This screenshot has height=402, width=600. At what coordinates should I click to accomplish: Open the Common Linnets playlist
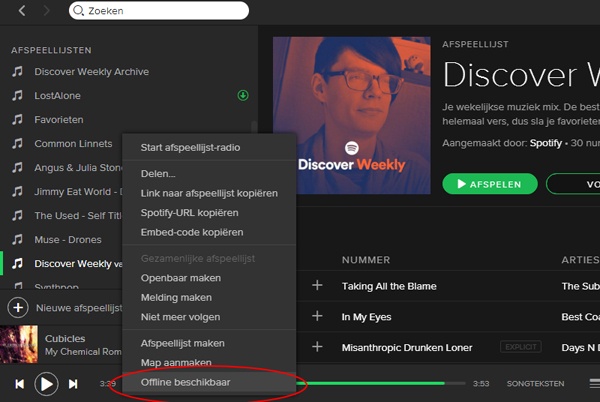tap(73, 144)
